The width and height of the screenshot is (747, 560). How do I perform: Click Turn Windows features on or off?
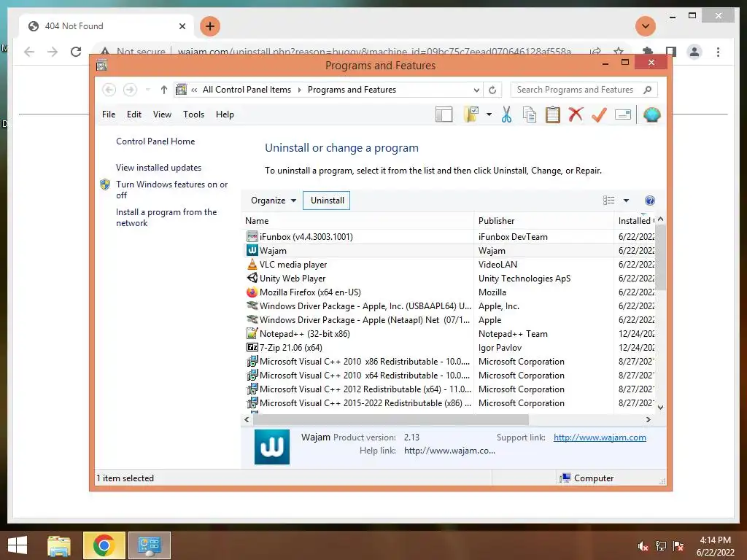tap(171, 190)
